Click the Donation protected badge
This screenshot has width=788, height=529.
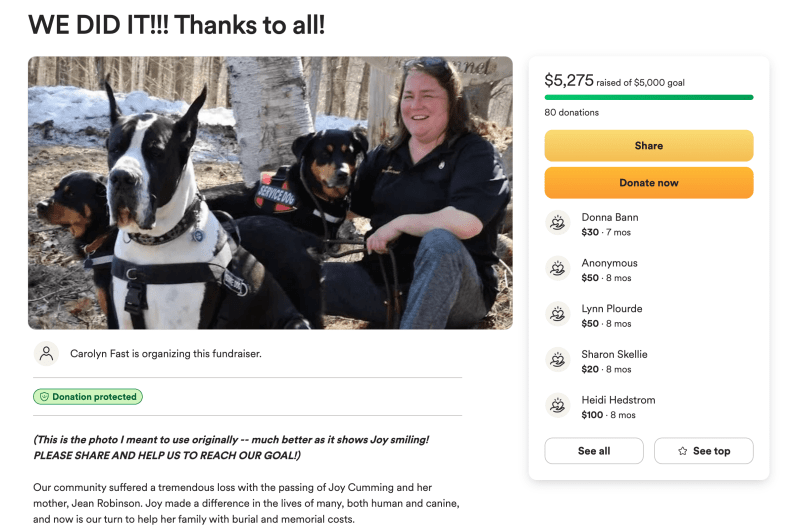tap(88, 397)
